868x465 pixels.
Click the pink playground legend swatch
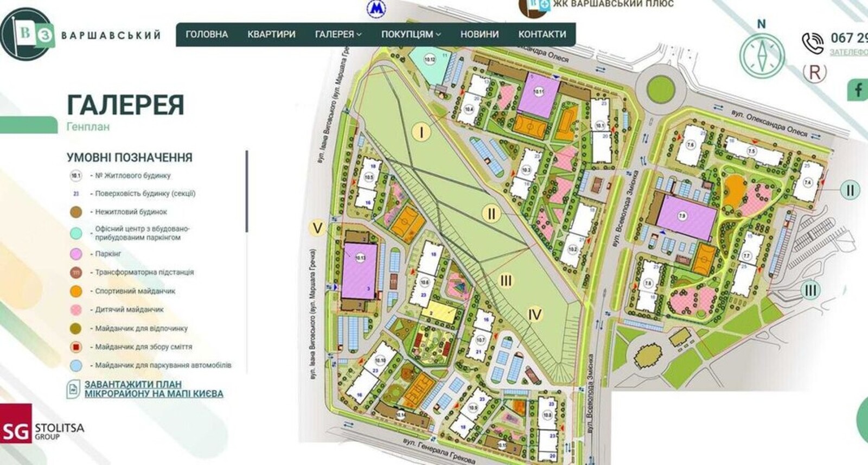point(76,310)
